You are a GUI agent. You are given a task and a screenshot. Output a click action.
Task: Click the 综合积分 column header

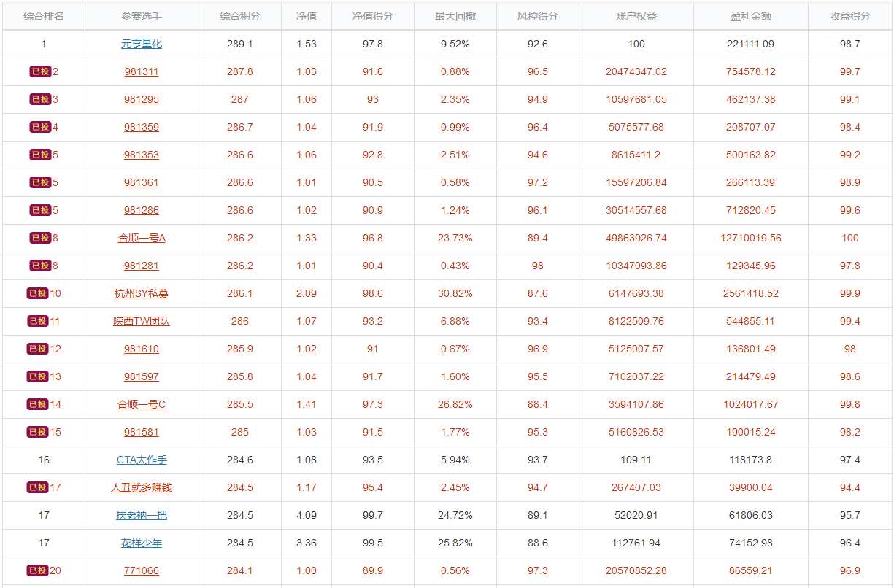tap(240, 16)
